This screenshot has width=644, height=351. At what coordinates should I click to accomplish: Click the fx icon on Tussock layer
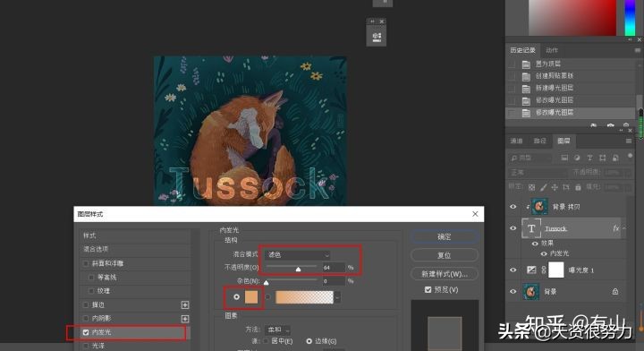615,228
